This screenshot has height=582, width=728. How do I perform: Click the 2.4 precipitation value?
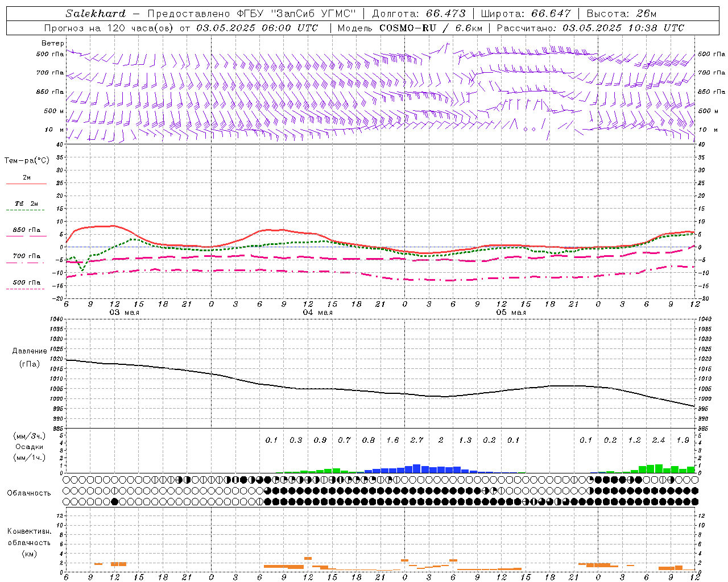point(659,440)
